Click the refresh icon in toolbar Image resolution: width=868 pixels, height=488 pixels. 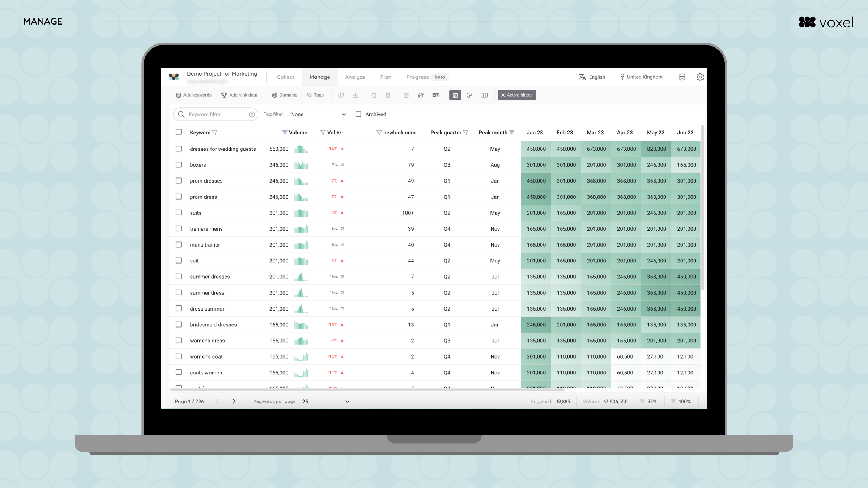421,95
